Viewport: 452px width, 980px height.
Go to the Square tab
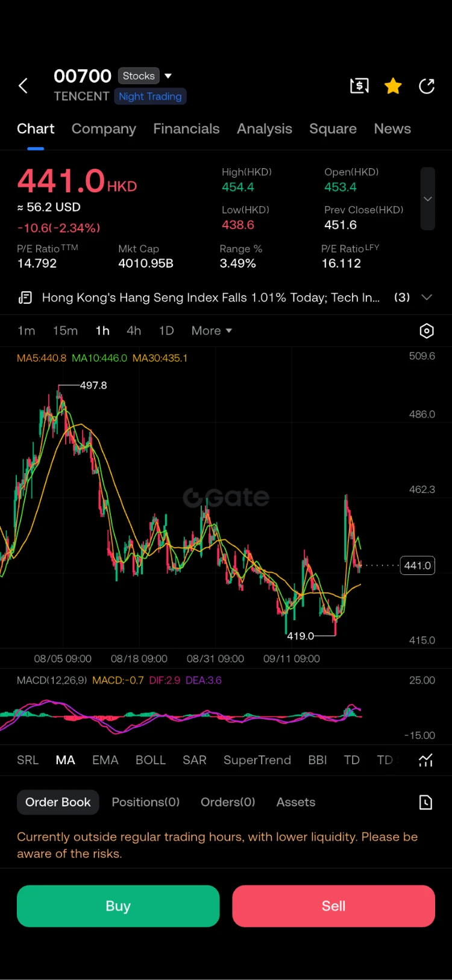333,129
